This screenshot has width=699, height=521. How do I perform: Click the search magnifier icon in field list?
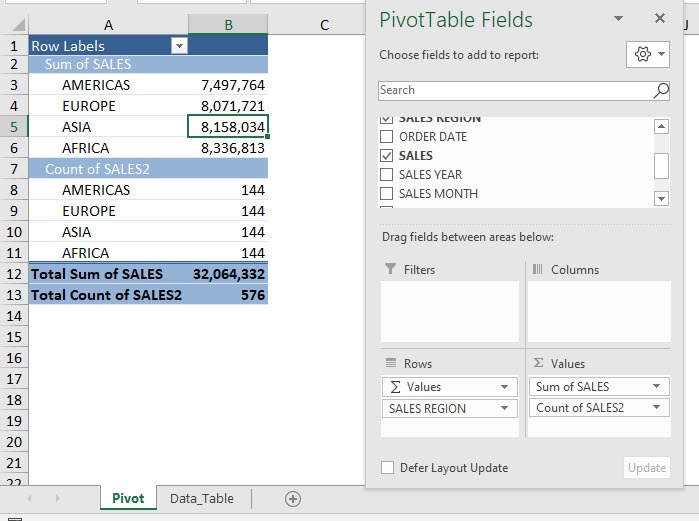tap(661, 90)
